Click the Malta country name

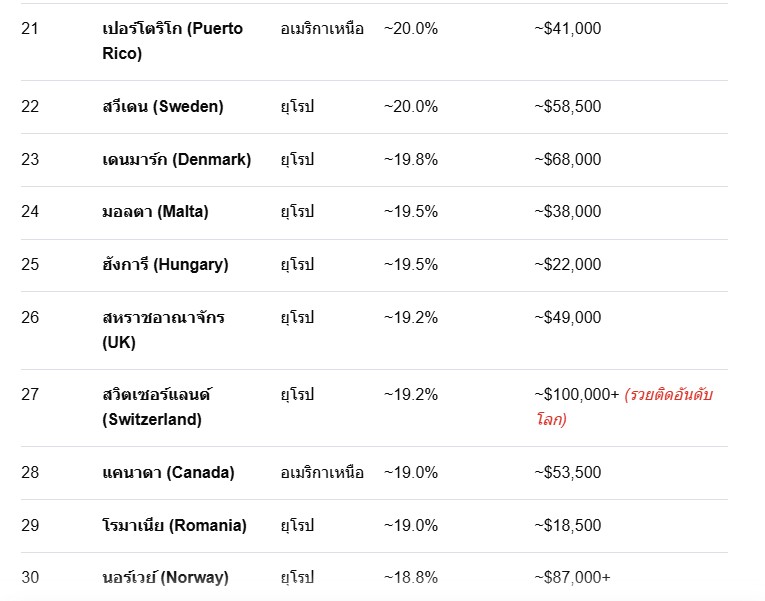pos(155,212)
